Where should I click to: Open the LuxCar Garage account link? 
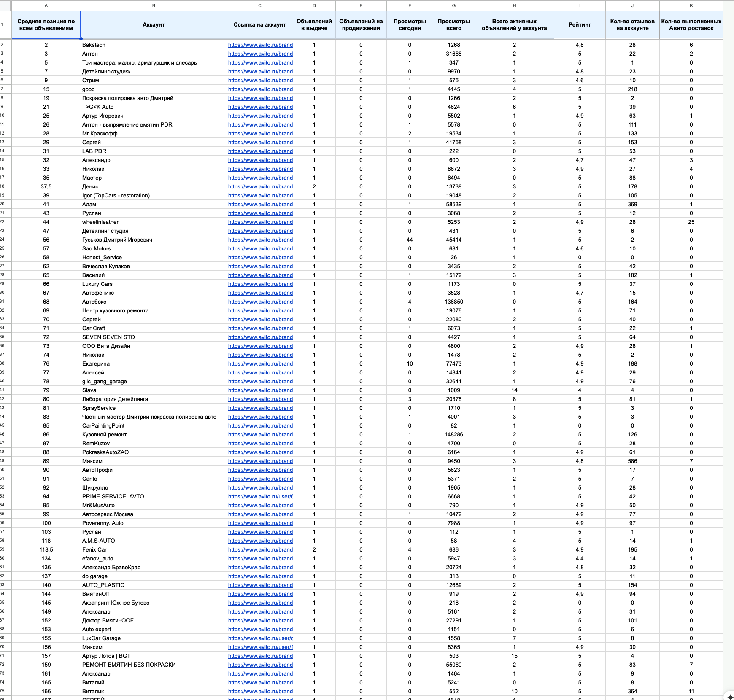[x=260, y=638]
